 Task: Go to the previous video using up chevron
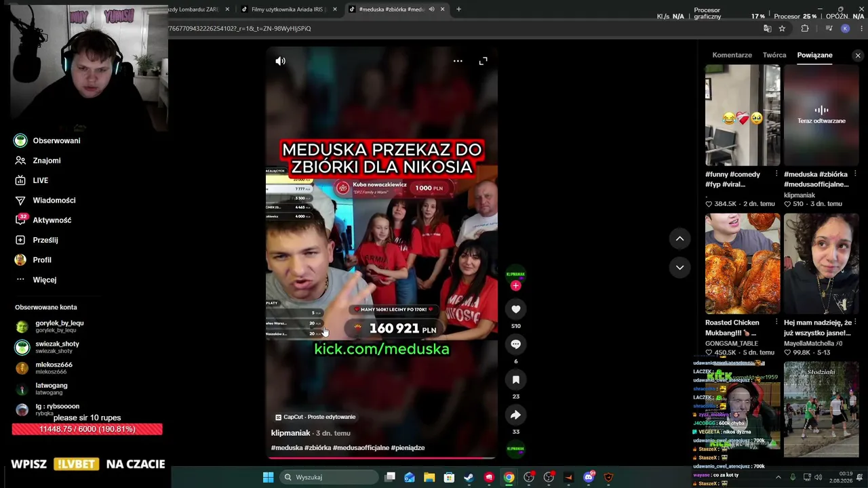click(x=679, y=239)
